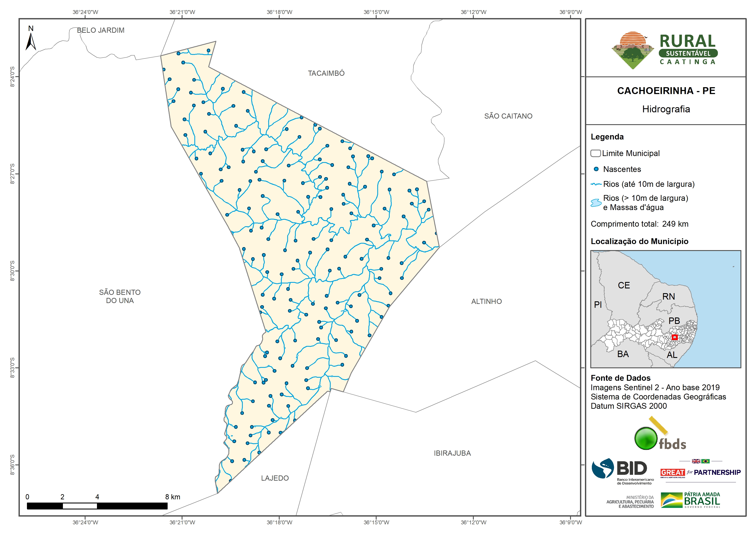Click the CE state label in inset map
The image size is (756, 534).
coord(624,285)
